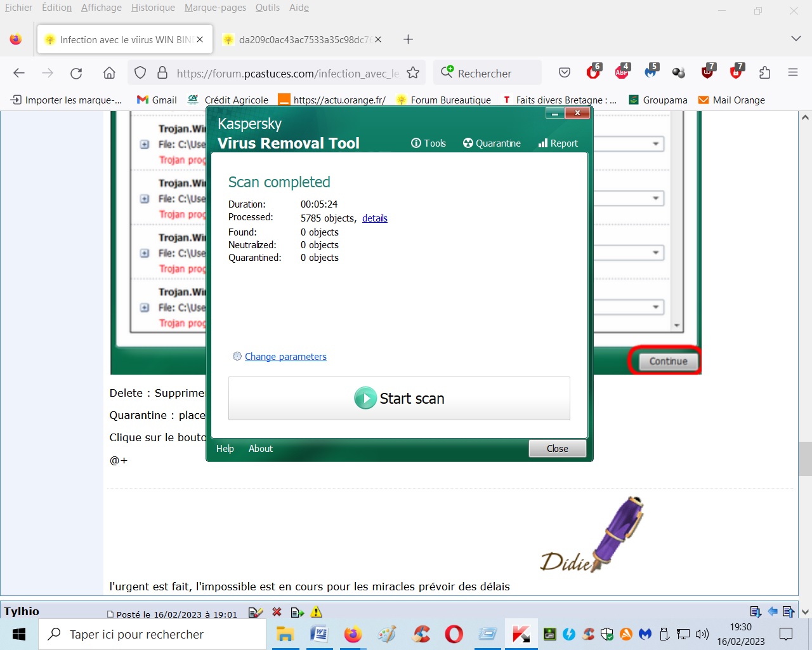The image size is (812, 650).
Task: Open Pocket save icon in toolbar
Action: tap(565, 73)
